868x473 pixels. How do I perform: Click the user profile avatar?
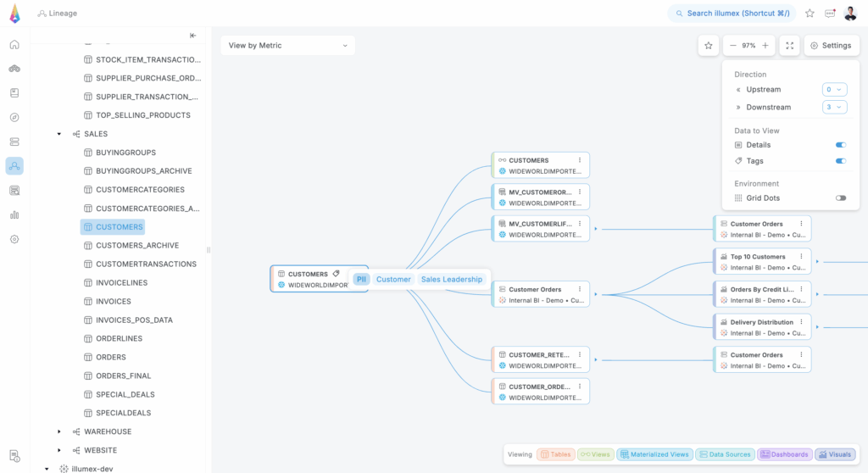[x=850, y=14]
